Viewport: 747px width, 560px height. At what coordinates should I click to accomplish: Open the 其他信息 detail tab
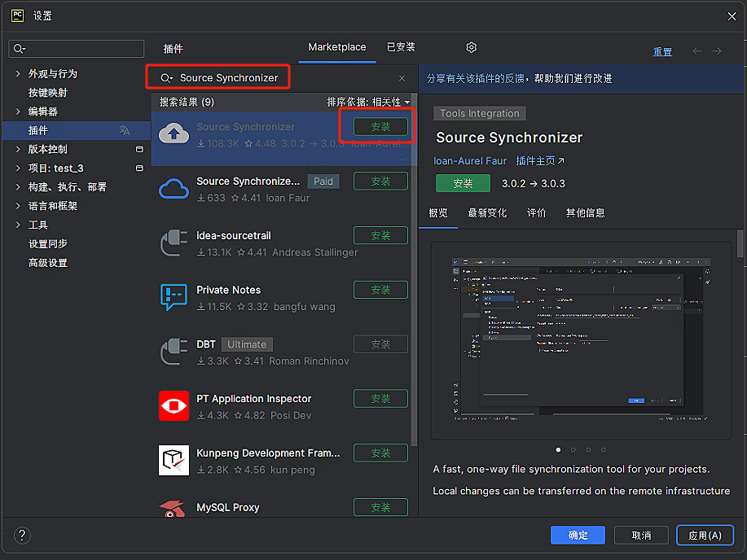point(586,213)
